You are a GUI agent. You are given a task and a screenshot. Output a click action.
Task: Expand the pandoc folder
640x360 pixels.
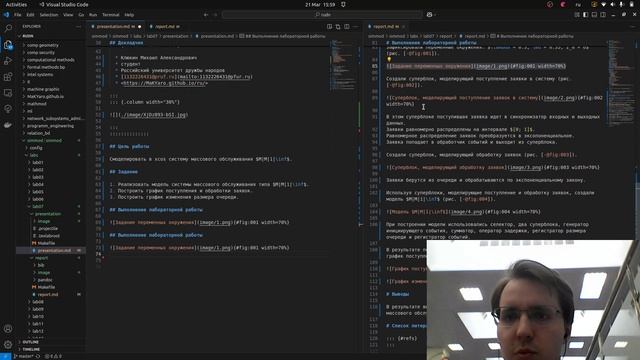tap(45, 280)
